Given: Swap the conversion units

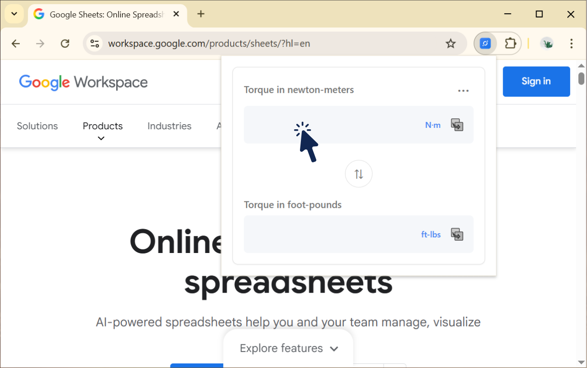Looking at the screenshot, I should (359, 174).
